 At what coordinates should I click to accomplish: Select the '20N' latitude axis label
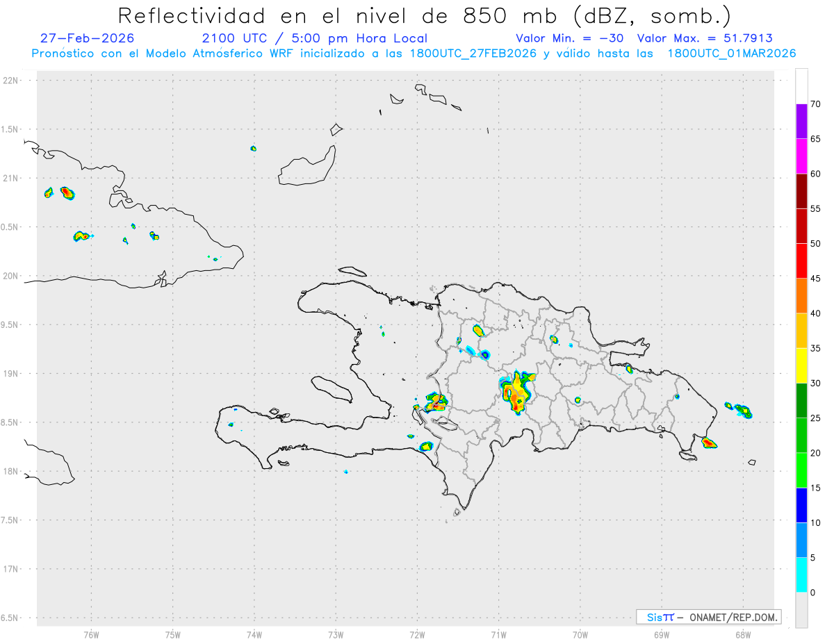pos(12,276)
